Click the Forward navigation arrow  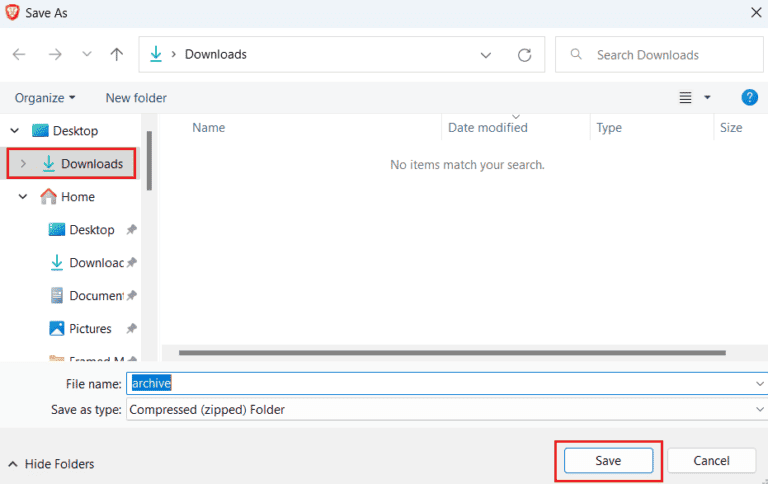[x=55, y=55]
